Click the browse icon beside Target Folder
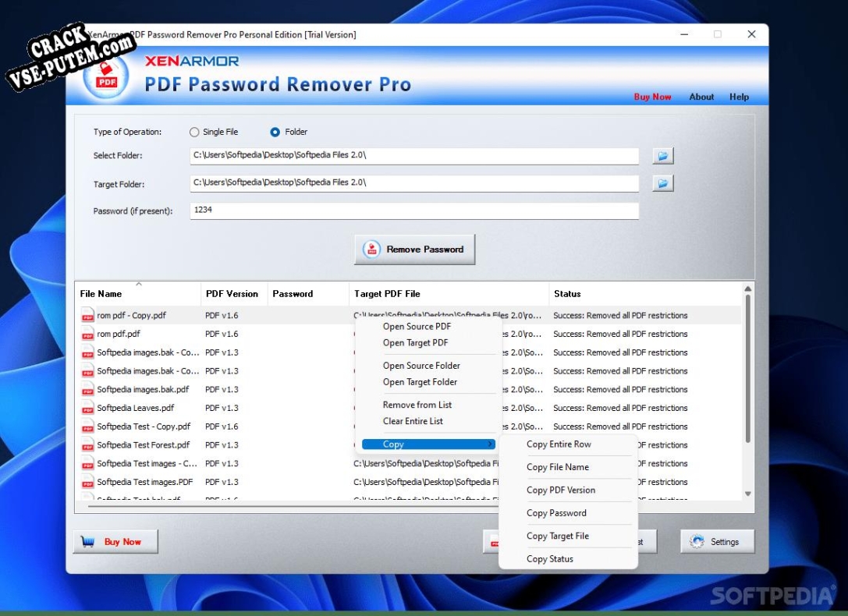The width and height of the screenshot is (848, 616). [662, 184]
